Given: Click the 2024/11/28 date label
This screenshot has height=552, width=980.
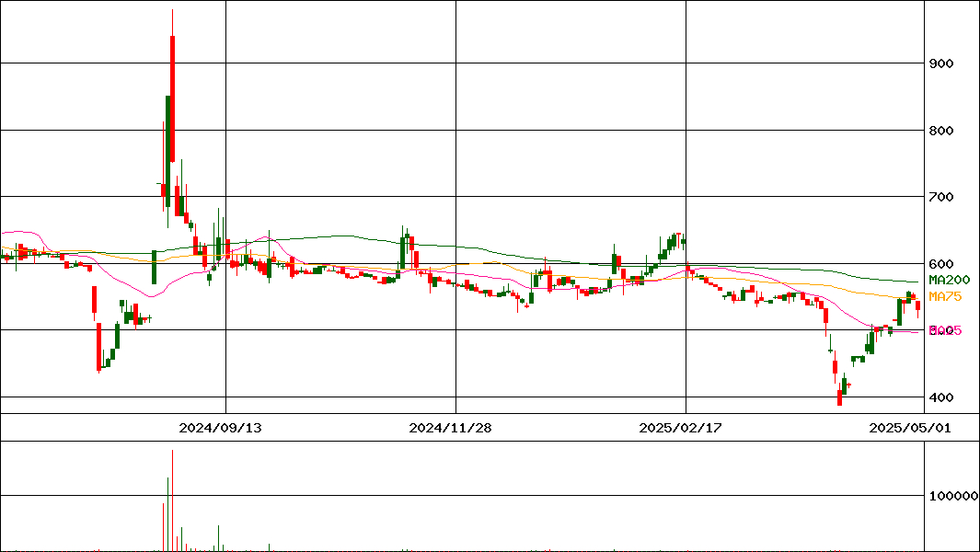Looking at the screenshot, I should point(450,428).
